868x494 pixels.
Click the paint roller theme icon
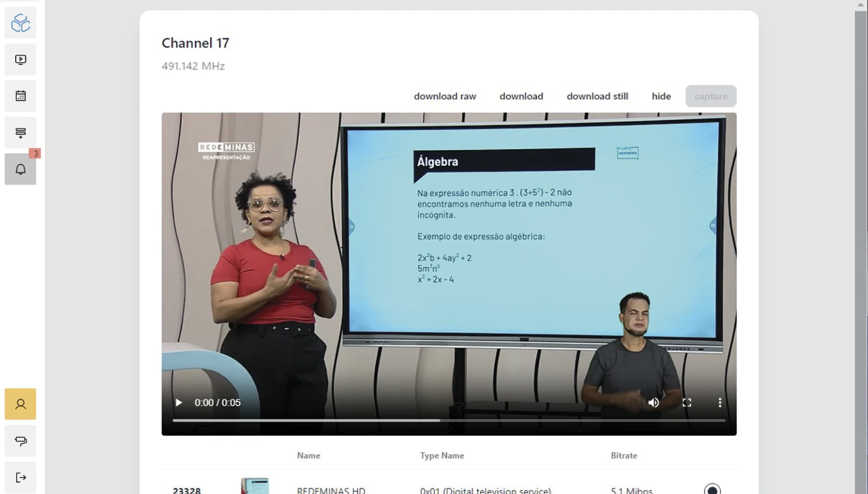pyautogui.click(x=21, y=441)
